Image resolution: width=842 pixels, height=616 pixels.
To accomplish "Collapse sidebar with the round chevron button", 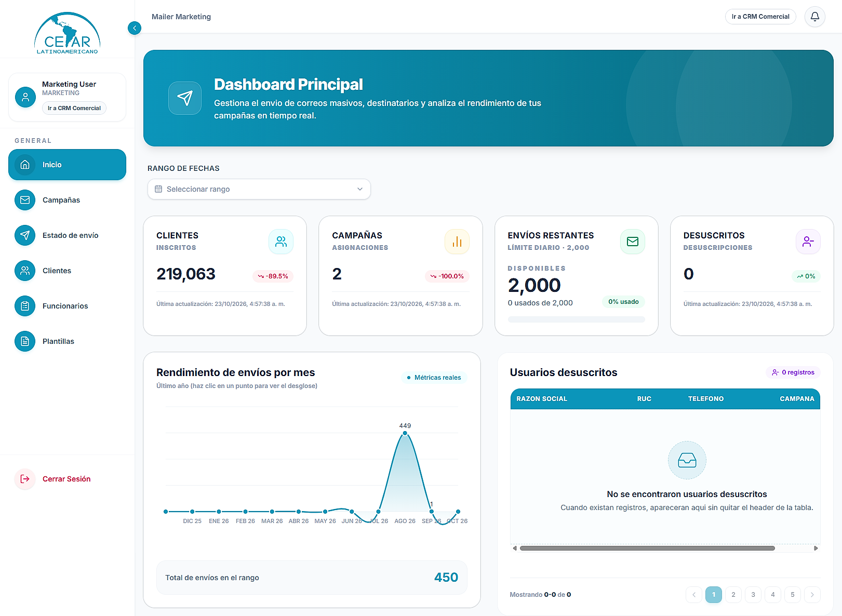I will tap(135, 28).
